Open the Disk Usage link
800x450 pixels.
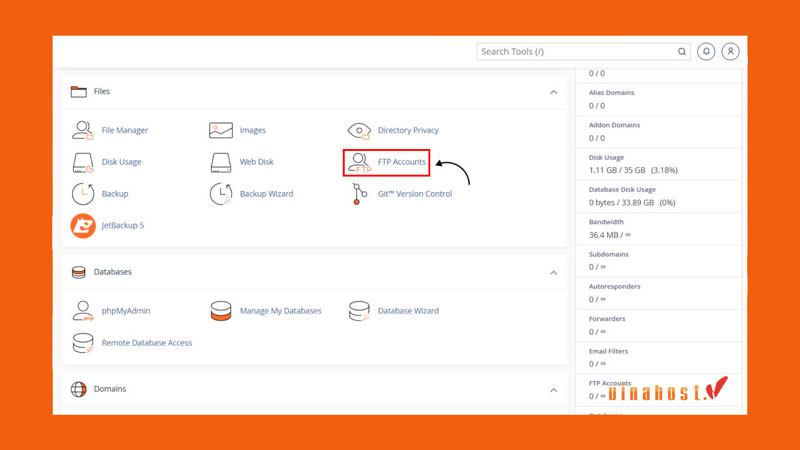(x=121, y=162)
